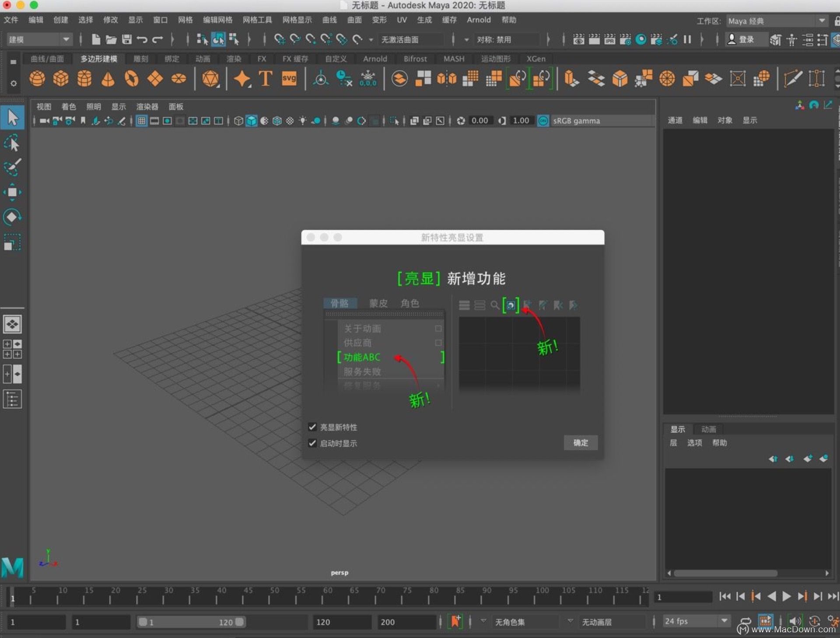
Task: Go to the start of playback range
Action: 724,596
